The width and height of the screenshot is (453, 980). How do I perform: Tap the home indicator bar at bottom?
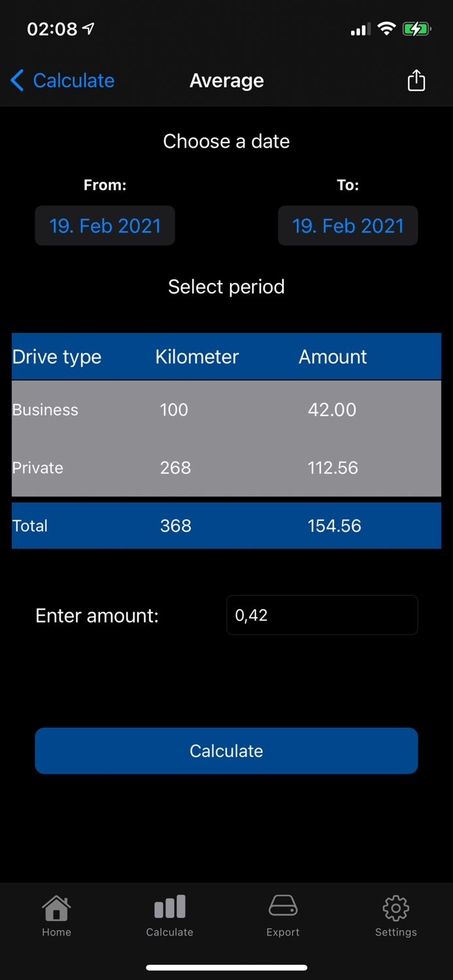[226, 968]
